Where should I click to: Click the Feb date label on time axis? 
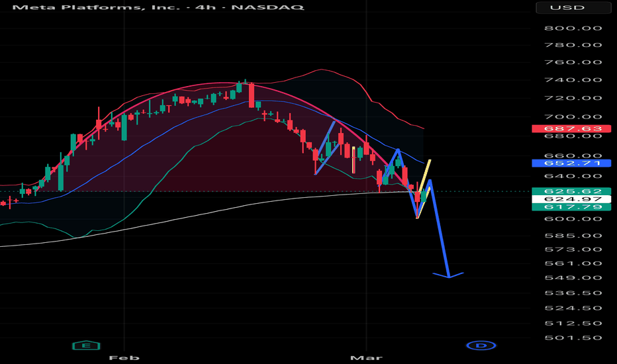pos(124,357)
